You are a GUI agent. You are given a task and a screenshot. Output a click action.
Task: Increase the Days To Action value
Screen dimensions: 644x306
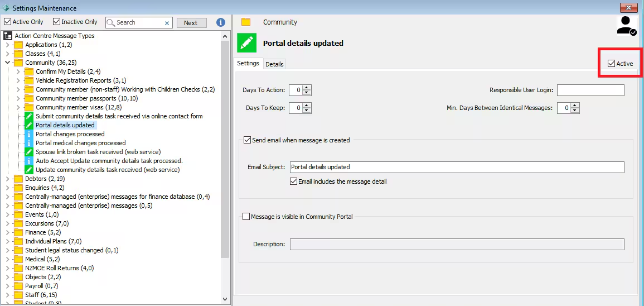(x=307, y=88)
